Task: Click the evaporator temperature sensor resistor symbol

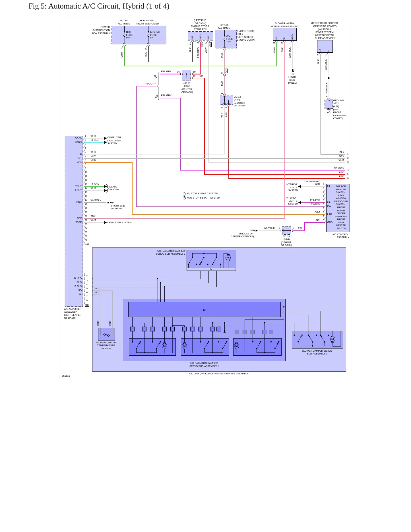Action: click(106, 335)
